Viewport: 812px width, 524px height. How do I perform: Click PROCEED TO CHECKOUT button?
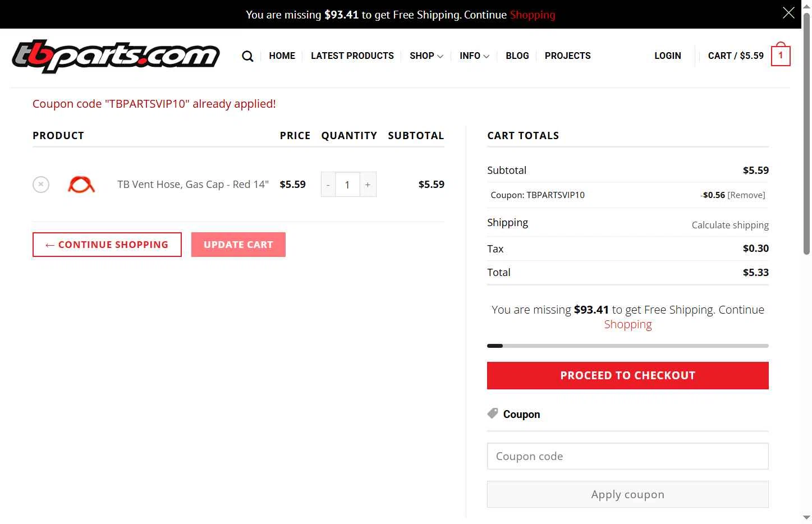(x=628, y=375)
